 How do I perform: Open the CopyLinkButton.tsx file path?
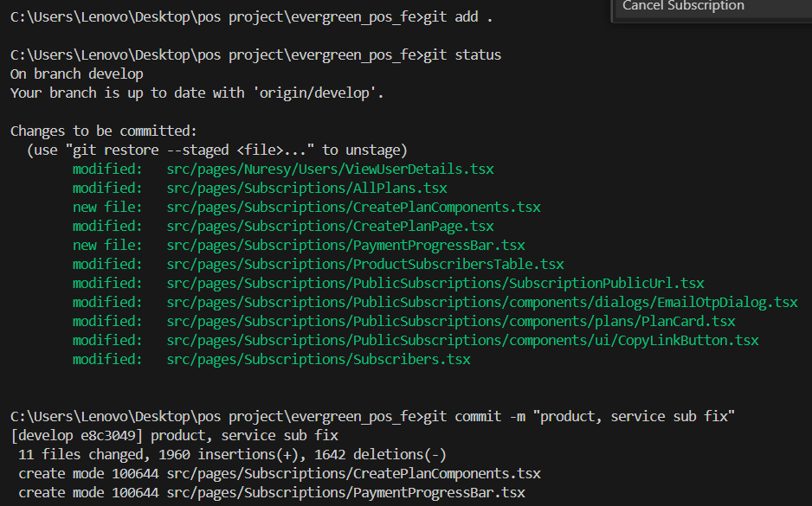(462, 341)
